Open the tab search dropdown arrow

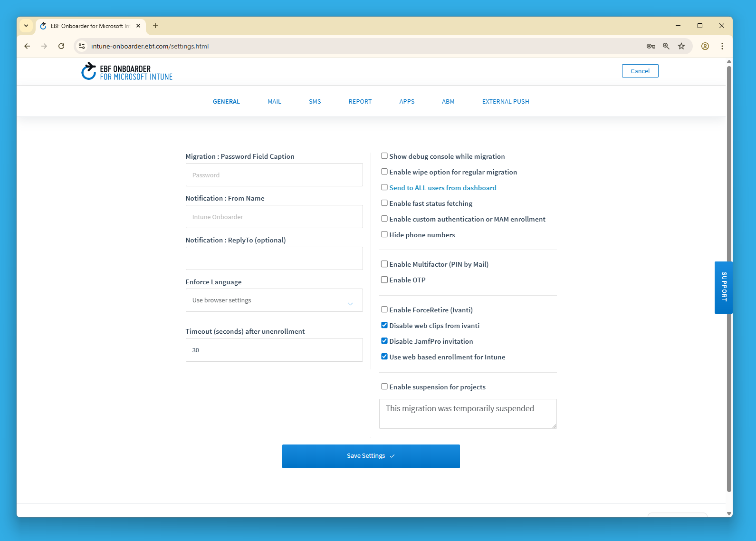click(x=26, y=26)
